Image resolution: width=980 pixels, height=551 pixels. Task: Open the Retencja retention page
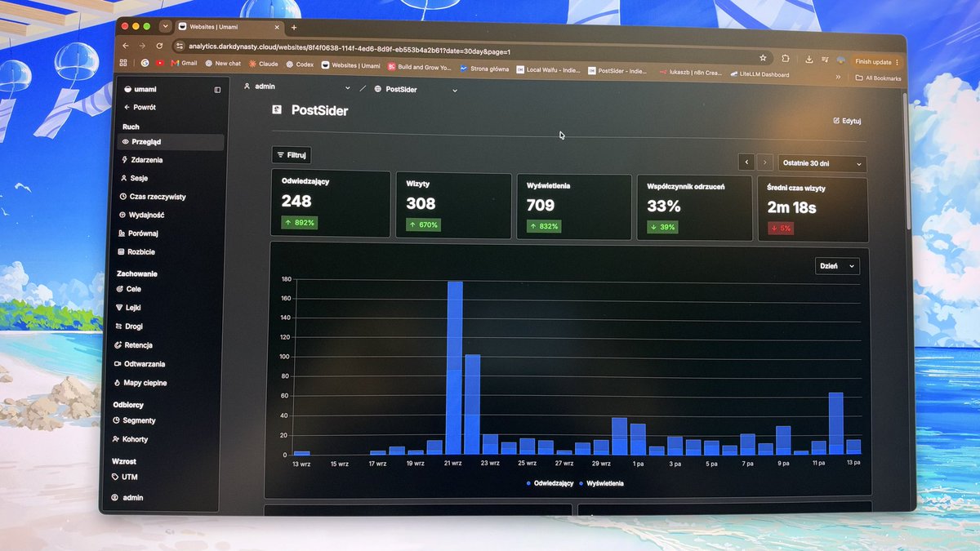pyautogui.click(x=132, y=345)
